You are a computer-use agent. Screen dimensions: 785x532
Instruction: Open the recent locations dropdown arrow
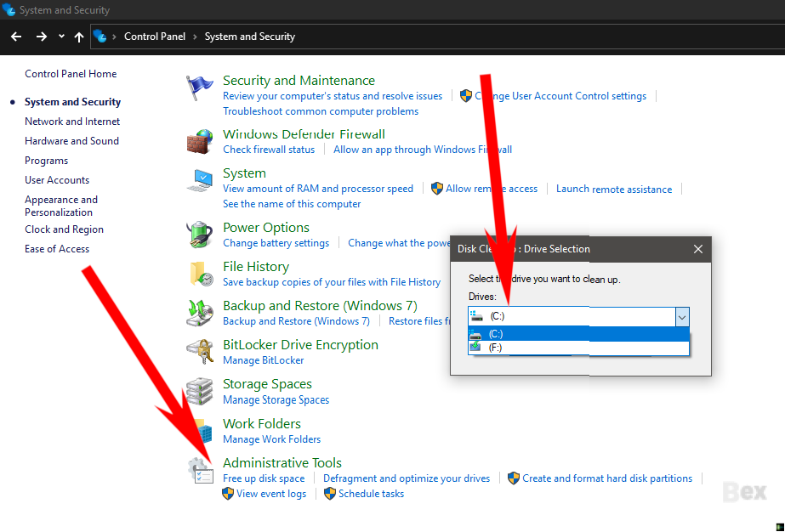(x=61, y=36)
